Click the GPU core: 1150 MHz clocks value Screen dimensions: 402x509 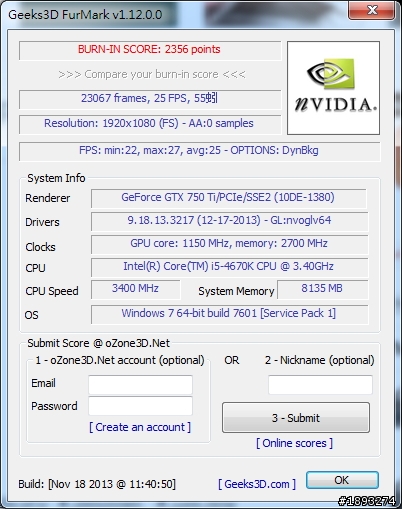click(x=229, y=243)
